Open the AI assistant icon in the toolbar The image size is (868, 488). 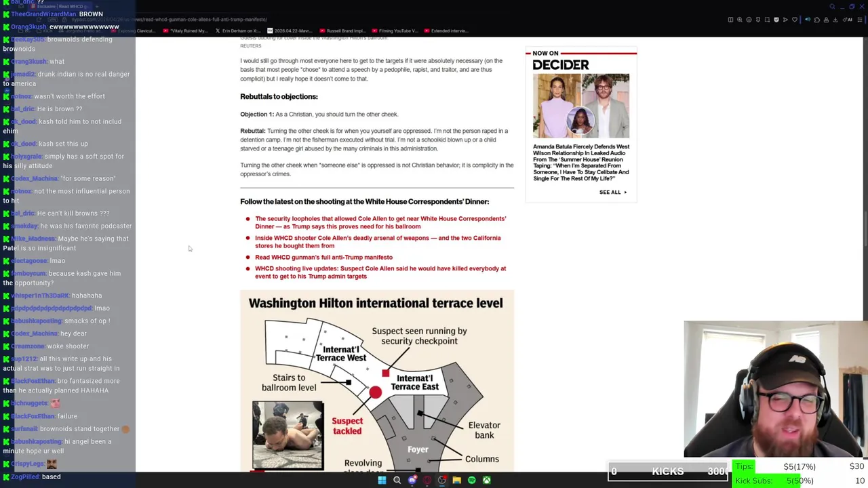pos(848,20)
